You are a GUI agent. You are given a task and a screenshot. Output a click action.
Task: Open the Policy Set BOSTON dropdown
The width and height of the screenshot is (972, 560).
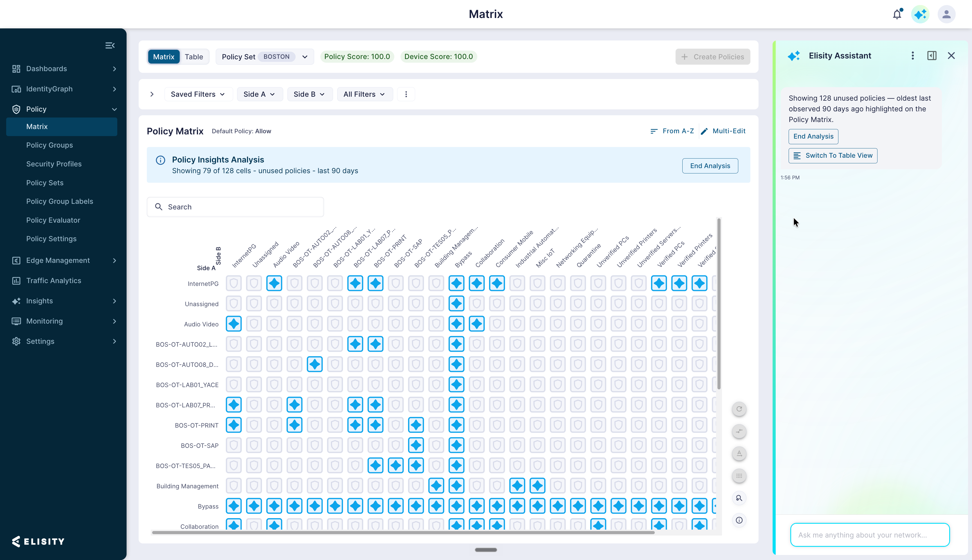(x=265, y=57)
